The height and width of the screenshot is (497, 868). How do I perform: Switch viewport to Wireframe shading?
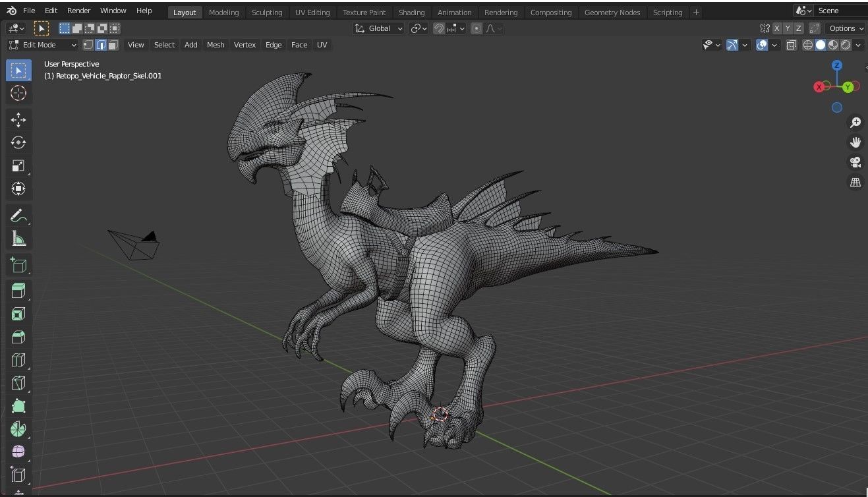808,45
